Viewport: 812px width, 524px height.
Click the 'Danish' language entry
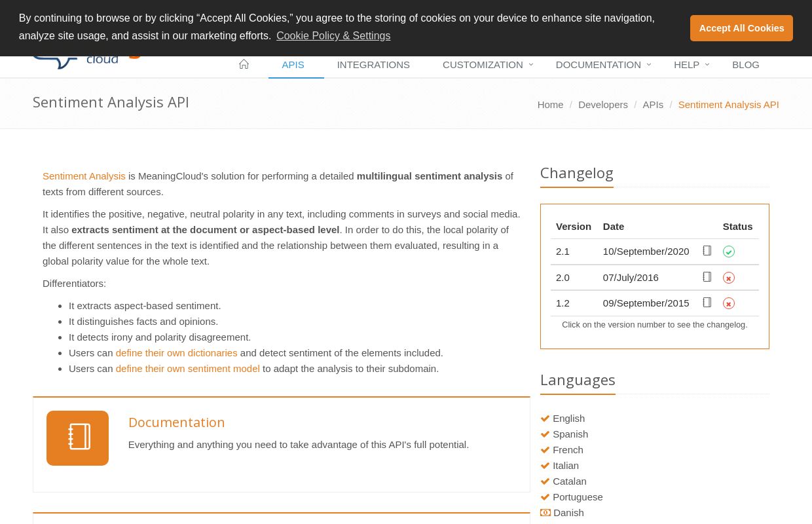pyautogui.click(x=568, y=512)
